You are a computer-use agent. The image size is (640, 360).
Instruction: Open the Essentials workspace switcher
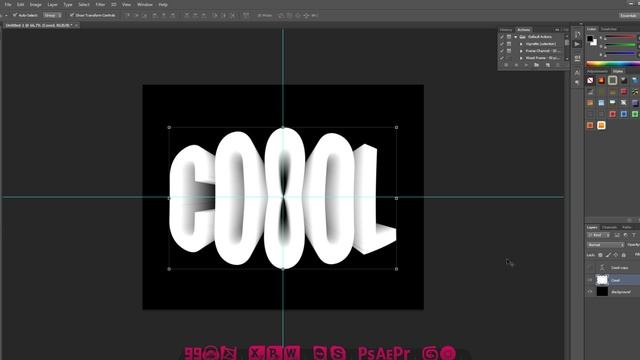pos(629,16)
